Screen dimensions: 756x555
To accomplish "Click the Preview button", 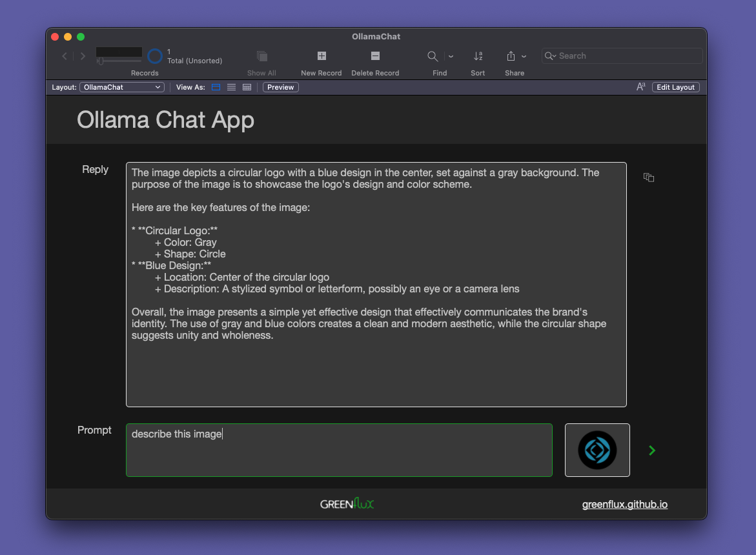I will 280,87.
